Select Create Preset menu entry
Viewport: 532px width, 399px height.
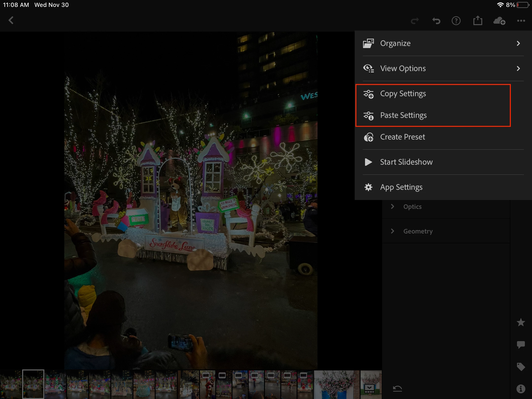click(402, 137)
